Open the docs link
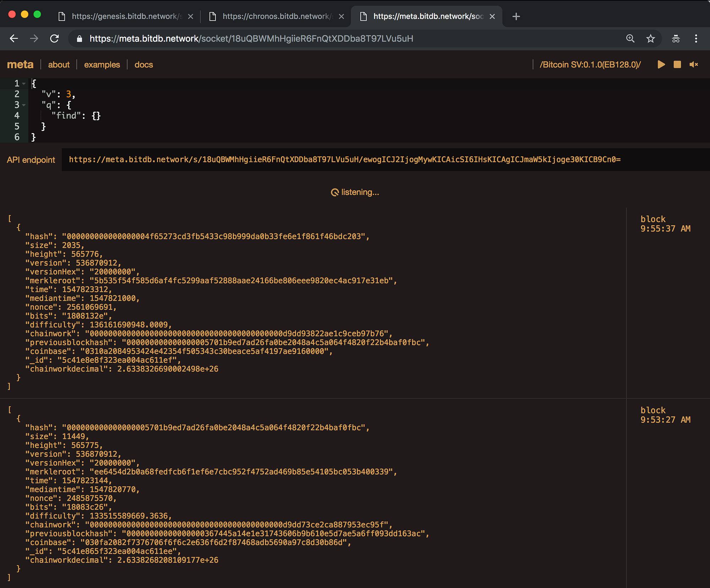 143,65
